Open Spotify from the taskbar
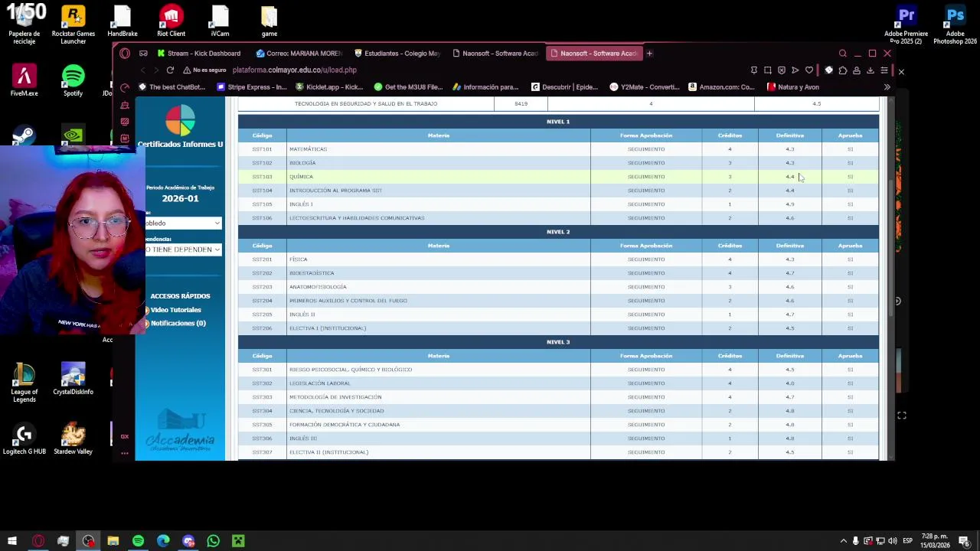This screenshot has width=980, height=551. [138, 541]
